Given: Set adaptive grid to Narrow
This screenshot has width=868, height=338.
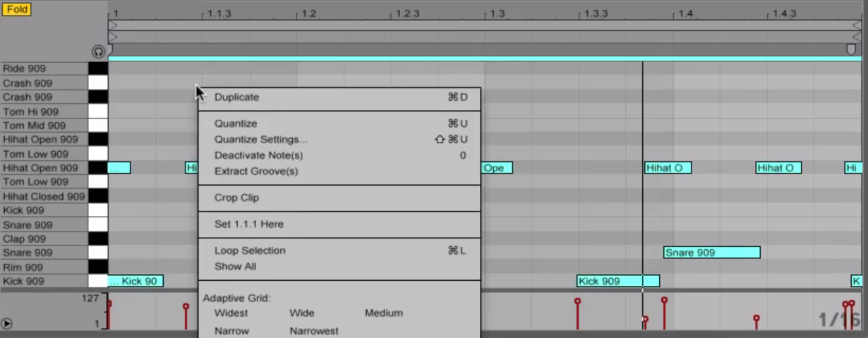Looking at the screenshot, I should 231,331.
